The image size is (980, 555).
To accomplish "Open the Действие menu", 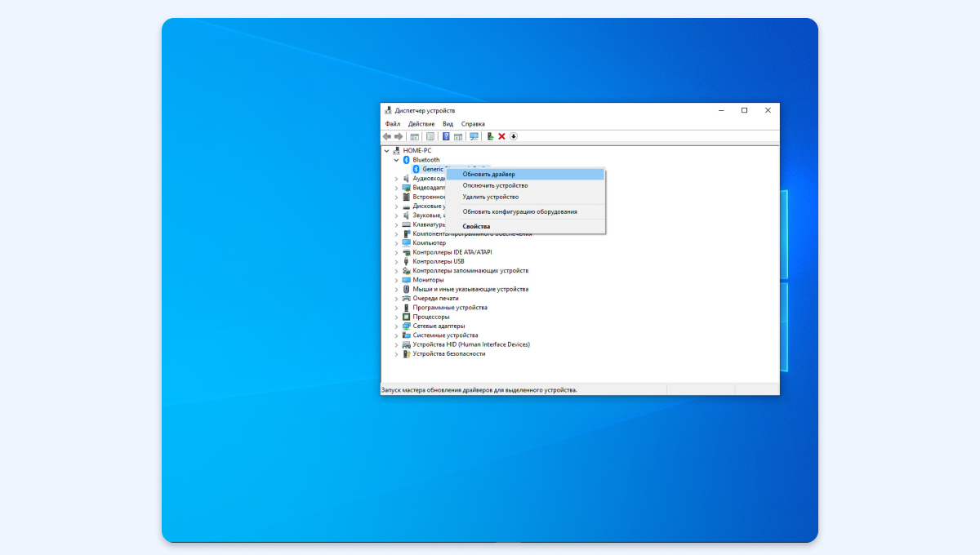I will (421, 124).
